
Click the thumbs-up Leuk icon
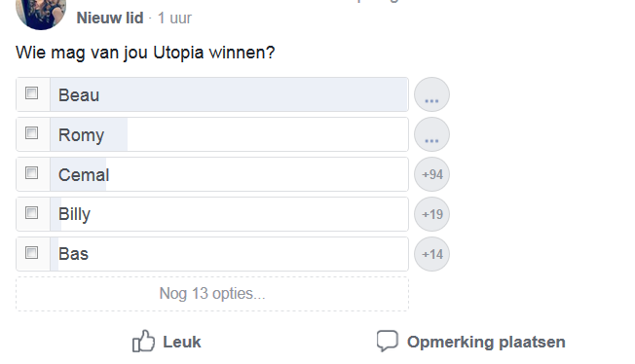tap(143, 341)
